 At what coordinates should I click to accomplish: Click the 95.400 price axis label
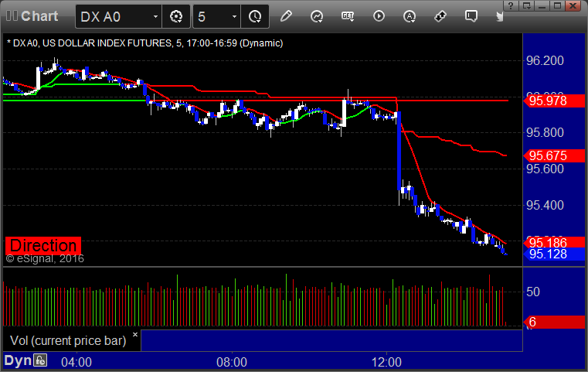545,205
